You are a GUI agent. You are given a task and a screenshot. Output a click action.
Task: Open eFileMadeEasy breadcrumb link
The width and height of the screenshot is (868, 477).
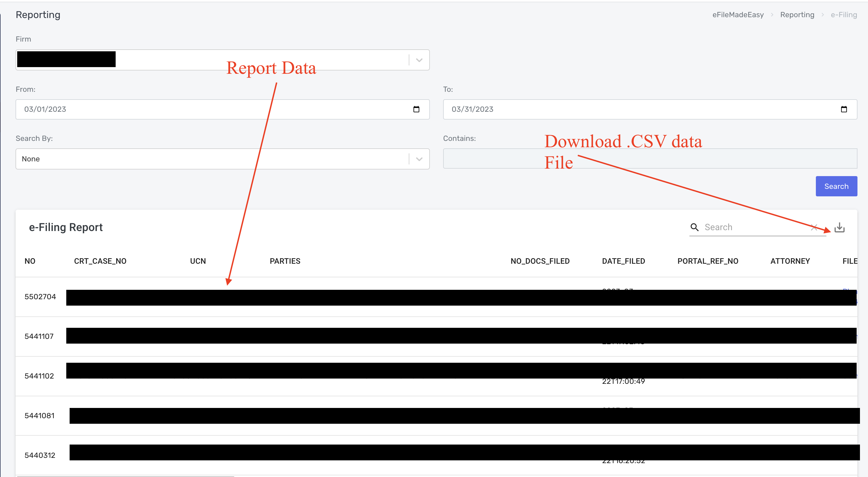coord(738,15)
